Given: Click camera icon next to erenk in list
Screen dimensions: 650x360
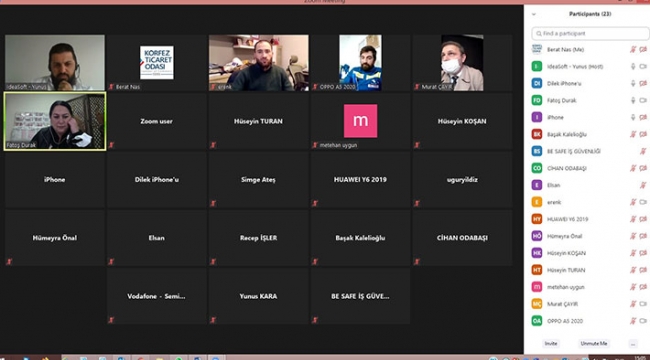Looking at the screenshot, I should (643, 202).
